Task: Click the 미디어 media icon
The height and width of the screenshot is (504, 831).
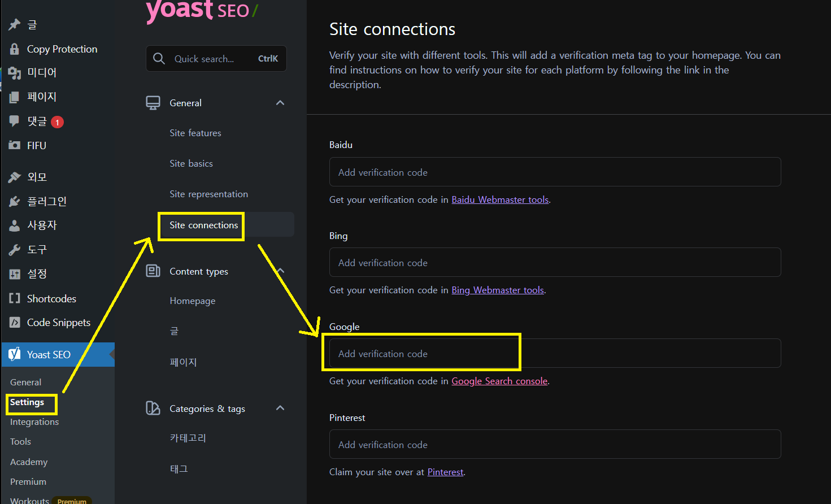Action: tap(15, 73)
